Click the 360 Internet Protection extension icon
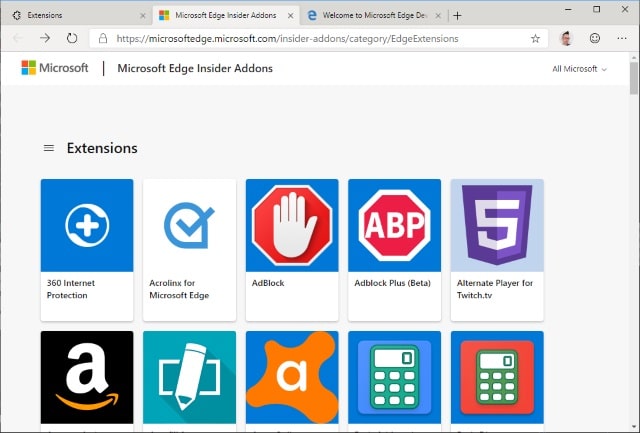The height and width of the screenshot is (433, 640). 86,225
